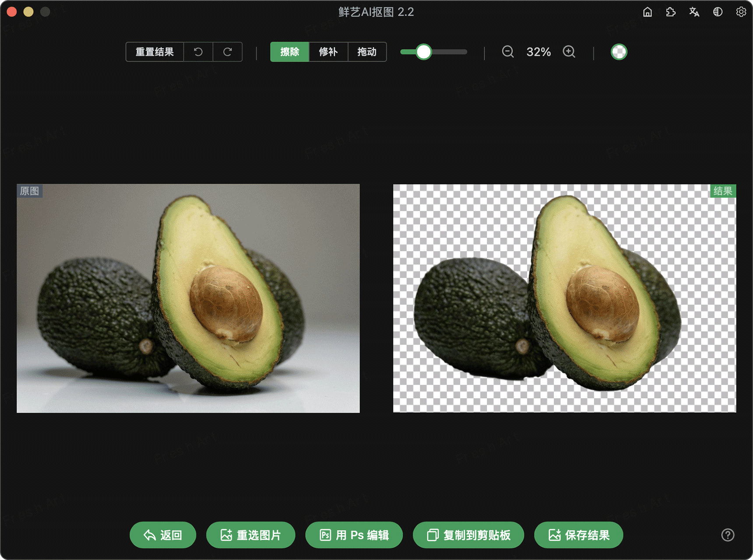
Task: Click the brush size slider handle
Action: [x=423, y=52]
